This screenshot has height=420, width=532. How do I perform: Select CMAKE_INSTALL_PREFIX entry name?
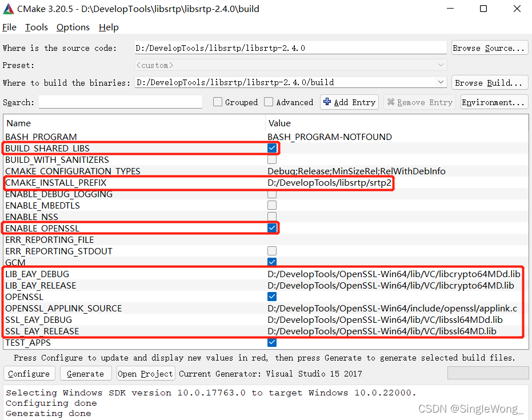(56, 182)
